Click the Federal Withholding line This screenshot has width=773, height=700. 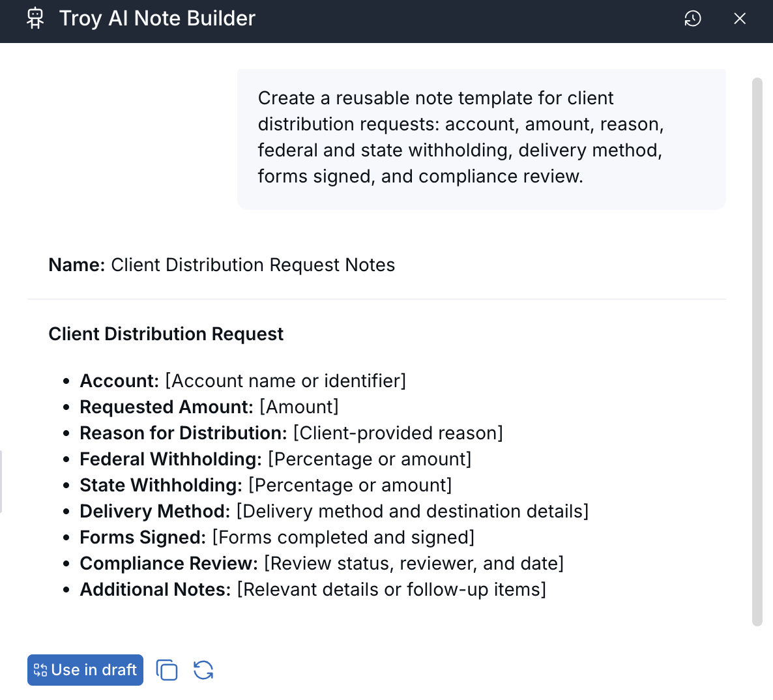(276, 459)
